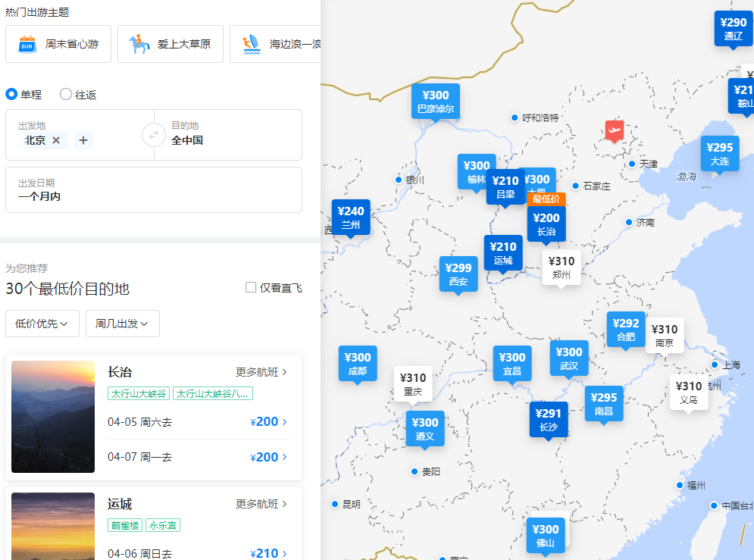Click the horse rider icon for 爱上大草原

(x=139, y=44)
